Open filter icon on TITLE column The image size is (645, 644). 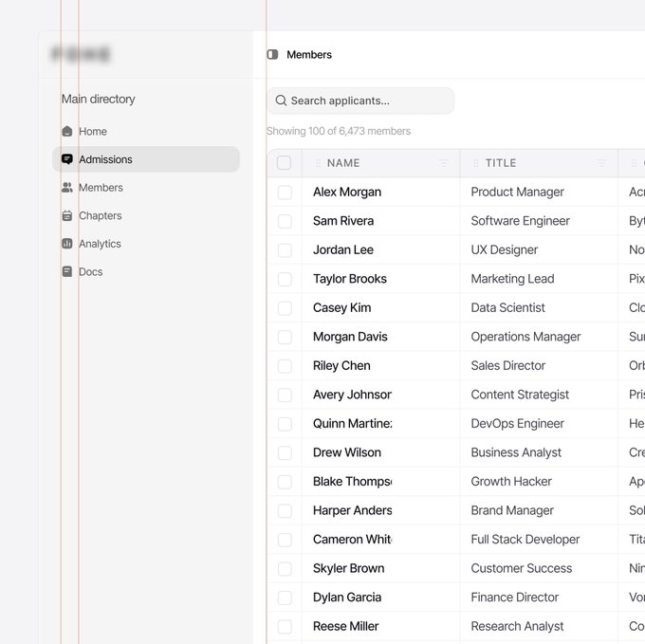tap(601, 163)
